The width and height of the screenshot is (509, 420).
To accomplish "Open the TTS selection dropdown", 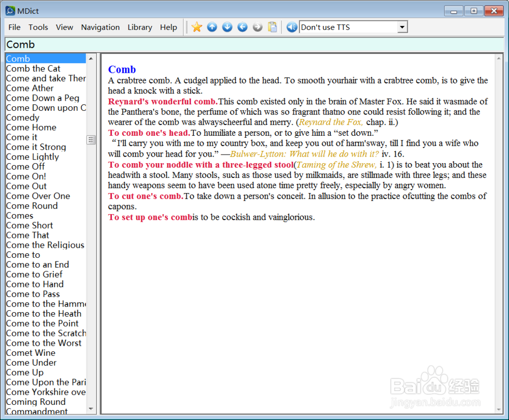I will click(x=402, y=27).
